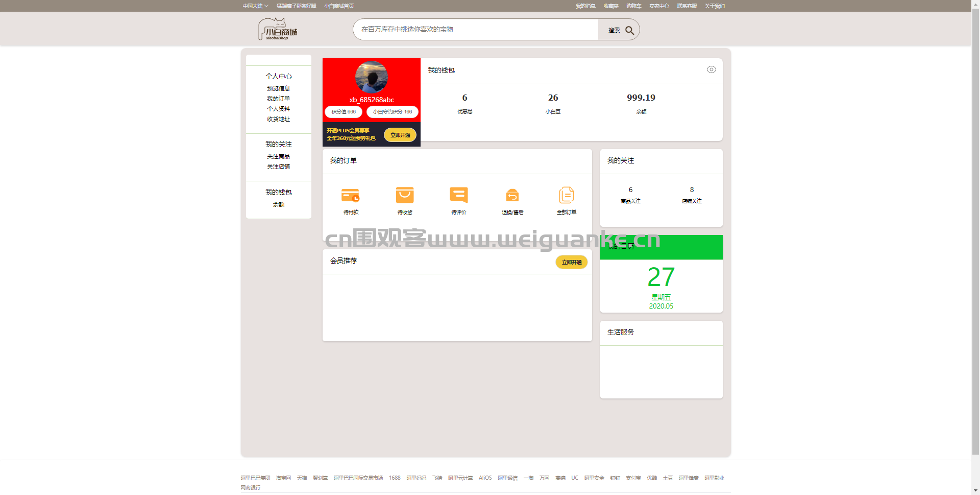
Task: Click the username xb_685268abc
Action: pos(372,100)
